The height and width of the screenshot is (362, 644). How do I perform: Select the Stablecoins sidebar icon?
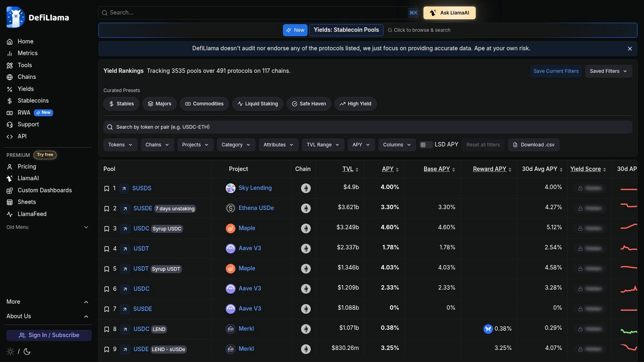pos(10,101)
